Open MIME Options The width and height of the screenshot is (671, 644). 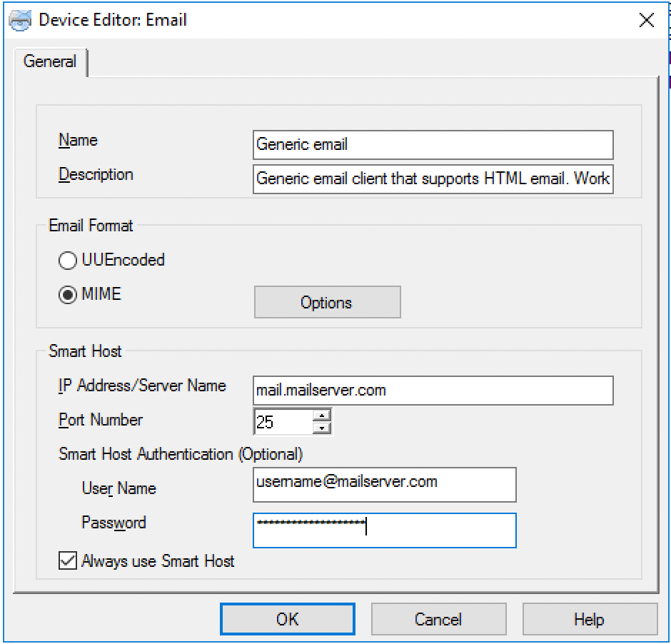tap(327, 302)
